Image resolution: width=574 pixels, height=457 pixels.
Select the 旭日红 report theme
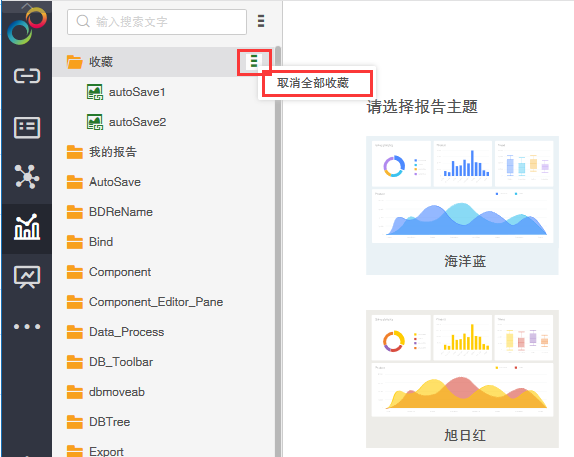(x=462, y=379)
